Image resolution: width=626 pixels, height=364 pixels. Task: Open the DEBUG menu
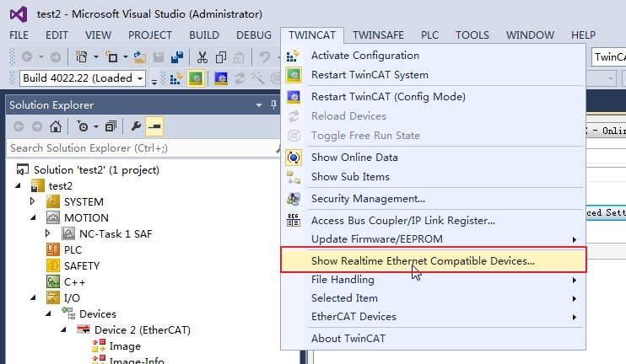[254, 35]
